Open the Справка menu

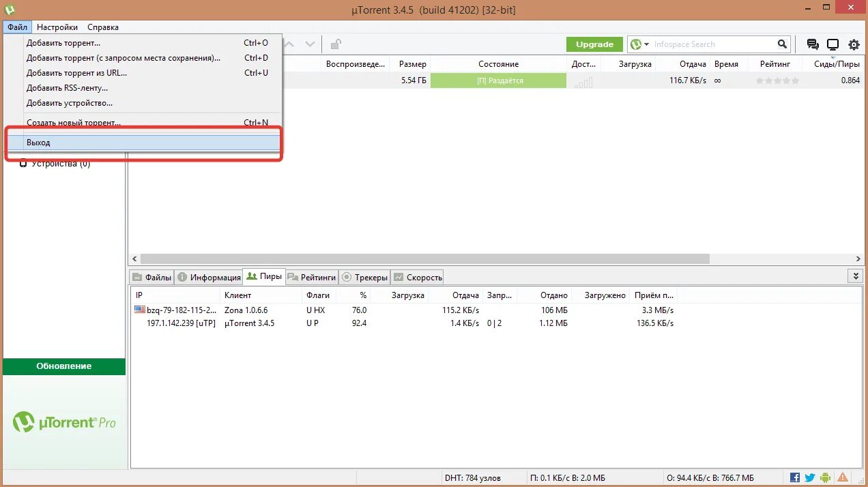[103, 27]
